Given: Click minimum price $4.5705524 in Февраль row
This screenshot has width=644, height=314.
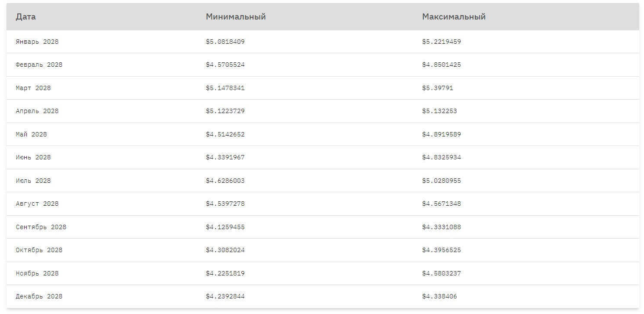Looking at the screenshot, I should (225, 65).
